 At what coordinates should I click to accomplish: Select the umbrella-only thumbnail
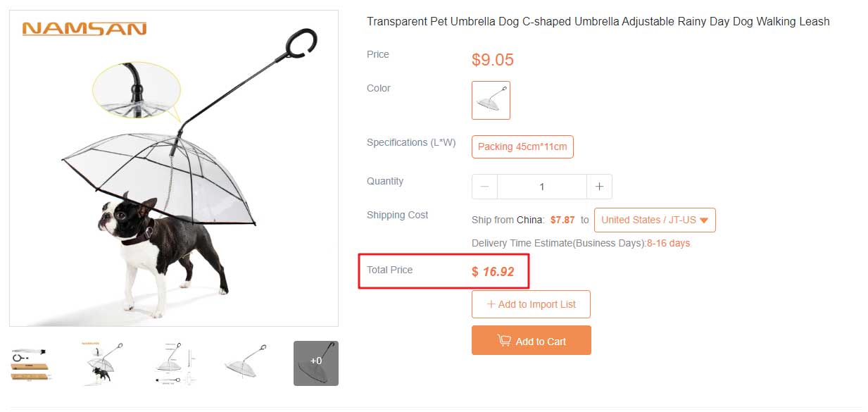(245, 363)
